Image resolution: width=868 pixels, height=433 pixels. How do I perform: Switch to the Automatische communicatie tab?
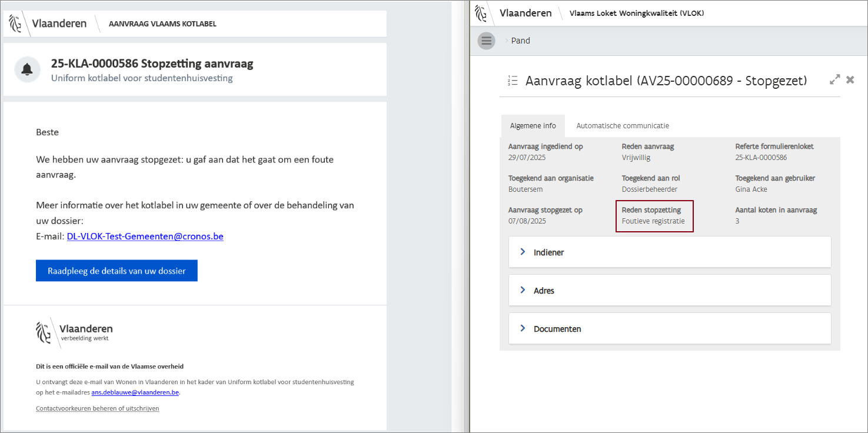(x=623, y=126)
